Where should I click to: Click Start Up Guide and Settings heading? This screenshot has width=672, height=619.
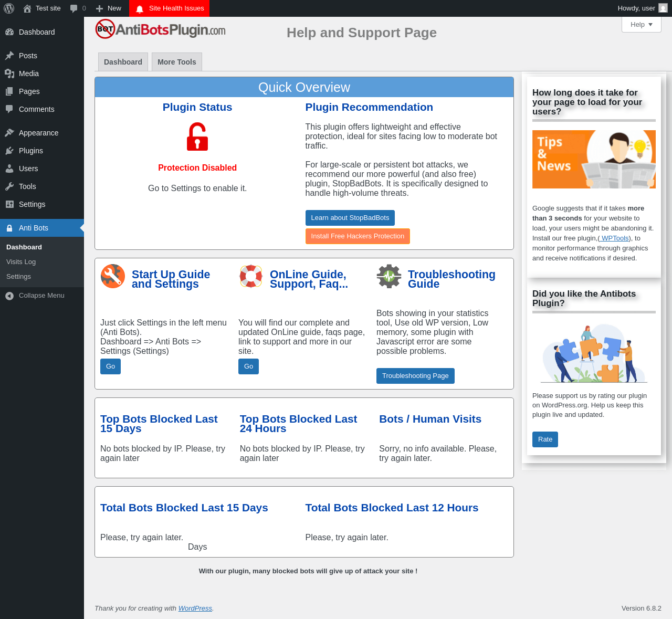[x=171, y=279]
